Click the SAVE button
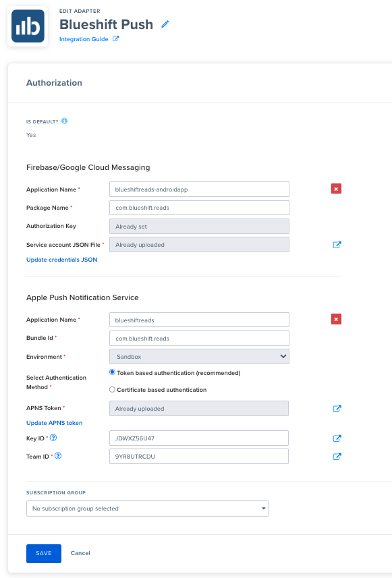This screenshot has width=392, height=578. 44,553
